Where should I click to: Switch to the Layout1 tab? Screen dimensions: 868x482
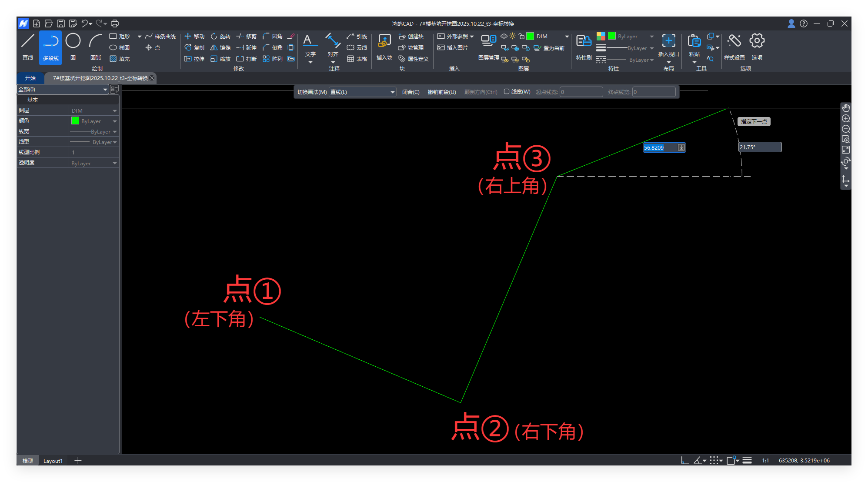[53, 461]
